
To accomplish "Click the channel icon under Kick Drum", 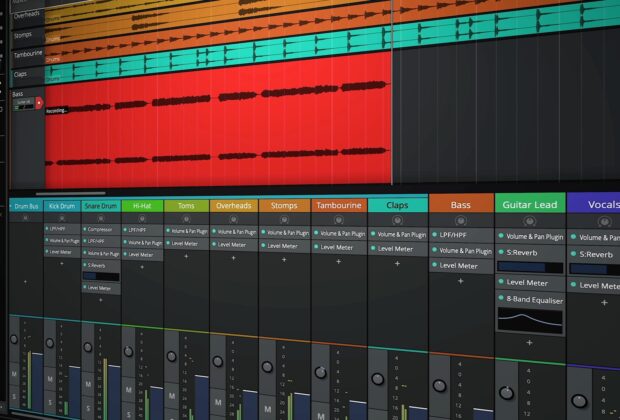I will click(x=62, y=218).
